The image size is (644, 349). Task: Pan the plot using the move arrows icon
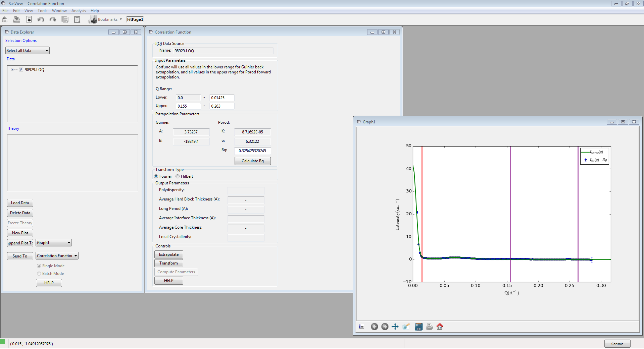pos(395,327)
